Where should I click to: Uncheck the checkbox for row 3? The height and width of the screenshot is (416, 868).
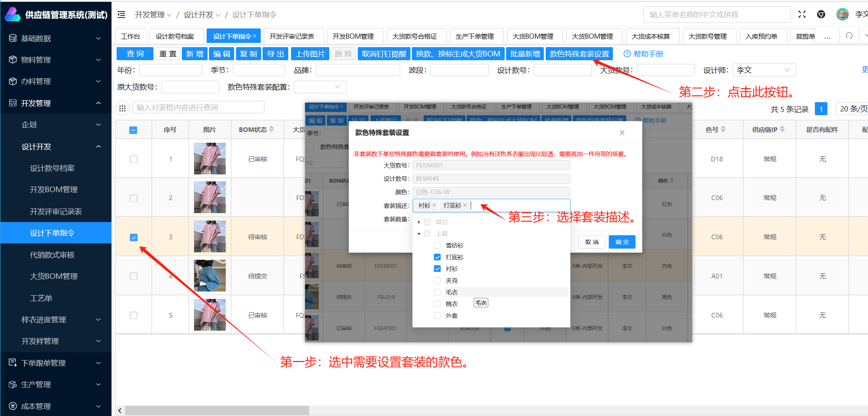tap(134, 237)
